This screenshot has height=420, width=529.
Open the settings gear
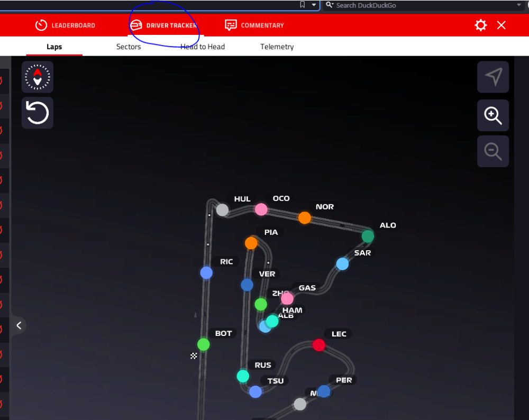[480, 25]
